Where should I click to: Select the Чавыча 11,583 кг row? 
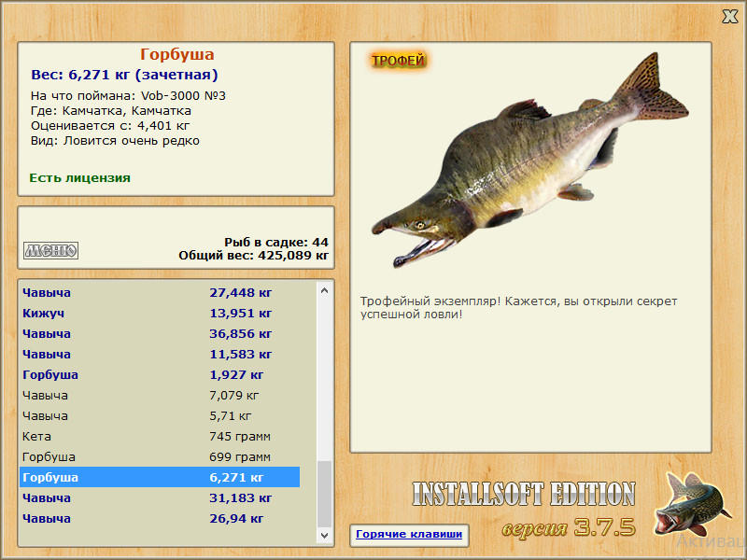(160, 355)
